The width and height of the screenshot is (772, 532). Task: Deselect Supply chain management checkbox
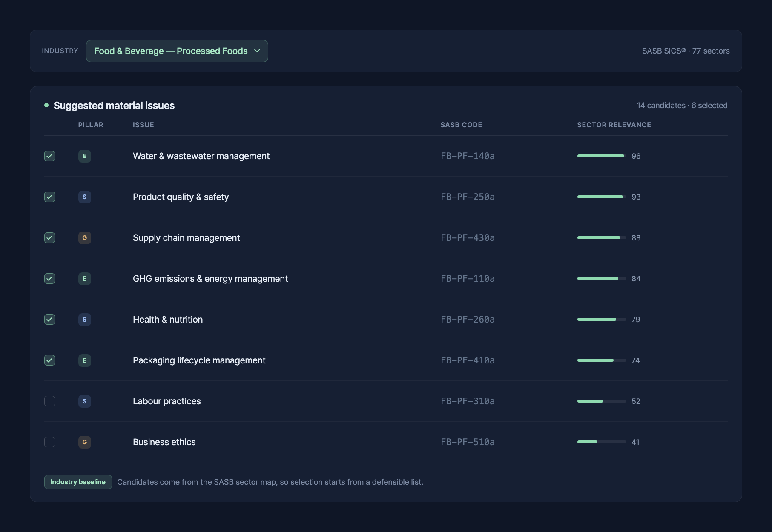pos(49,238)
